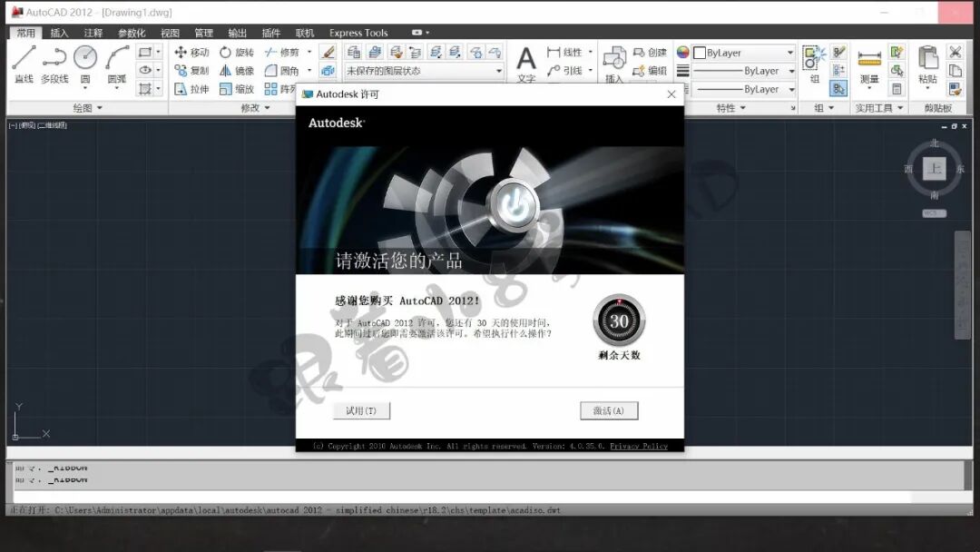Open the 常用 ribbon tab
The width and height of the screenshot is (980, 552).
(x=25, y=33)
